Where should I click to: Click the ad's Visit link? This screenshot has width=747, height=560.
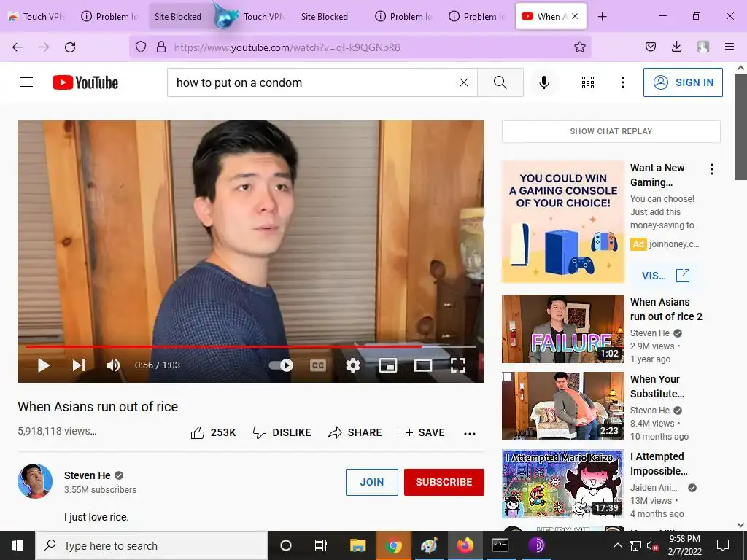665,275
